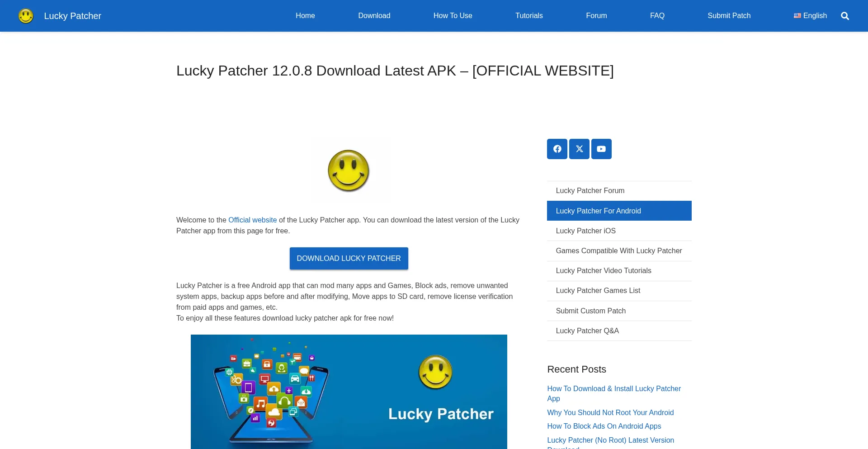Image resolution: width=868 pixels, height=449 pixels.
Task: Open the Forum navigation link
Action: tap(596, 15)
